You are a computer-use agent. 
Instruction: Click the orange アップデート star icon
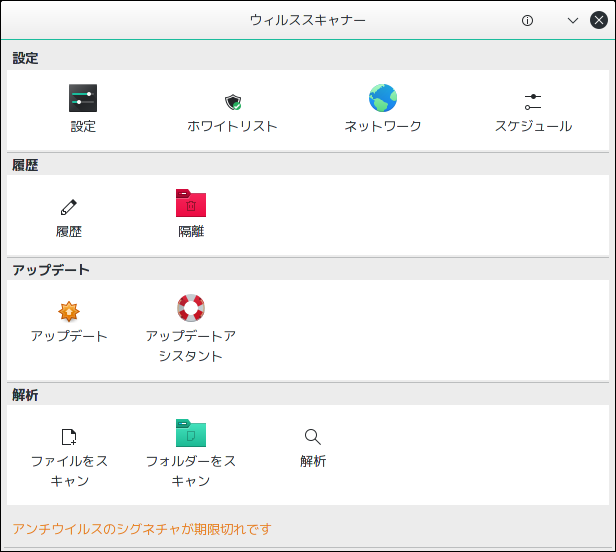(69, 312)
